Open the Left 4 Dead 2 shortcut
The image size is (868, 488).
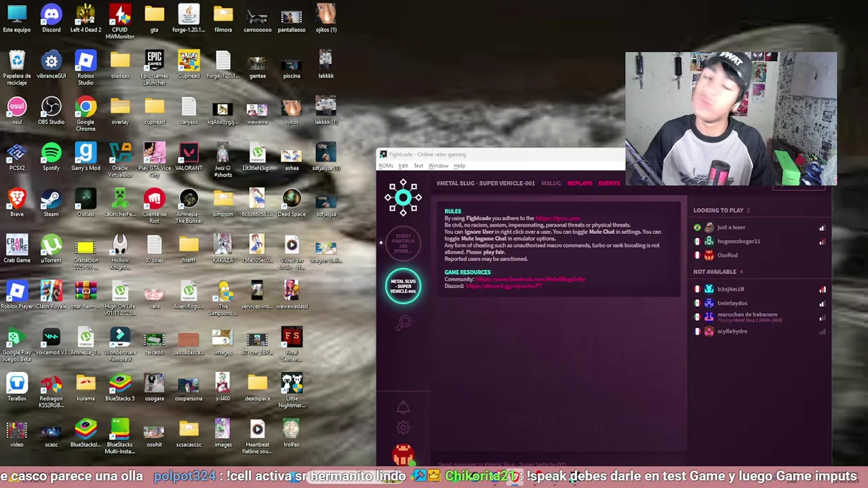coord(85,19)
